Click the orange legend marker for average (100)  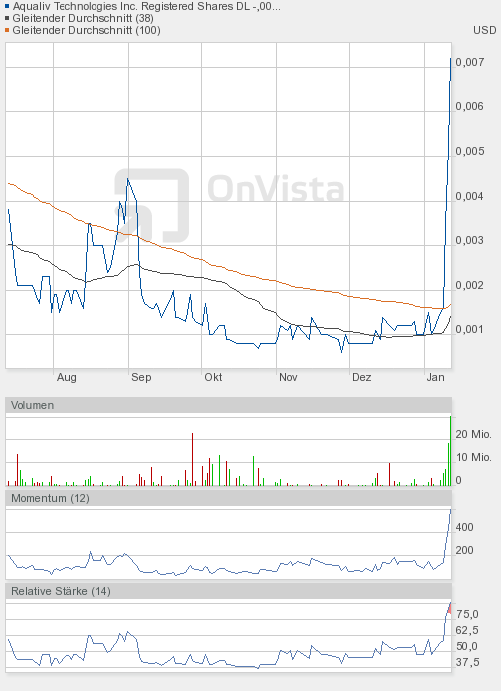click(x=7, y=30)
